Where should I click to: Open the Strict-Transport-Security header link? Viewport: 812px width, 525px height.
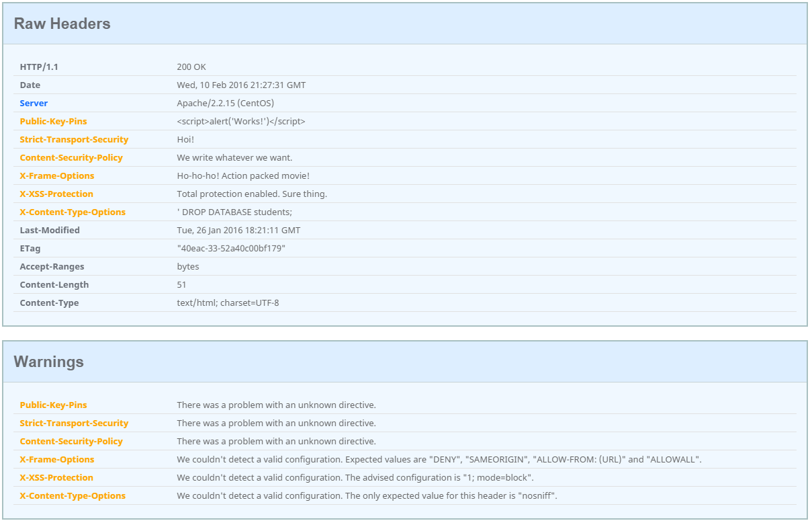74,139
